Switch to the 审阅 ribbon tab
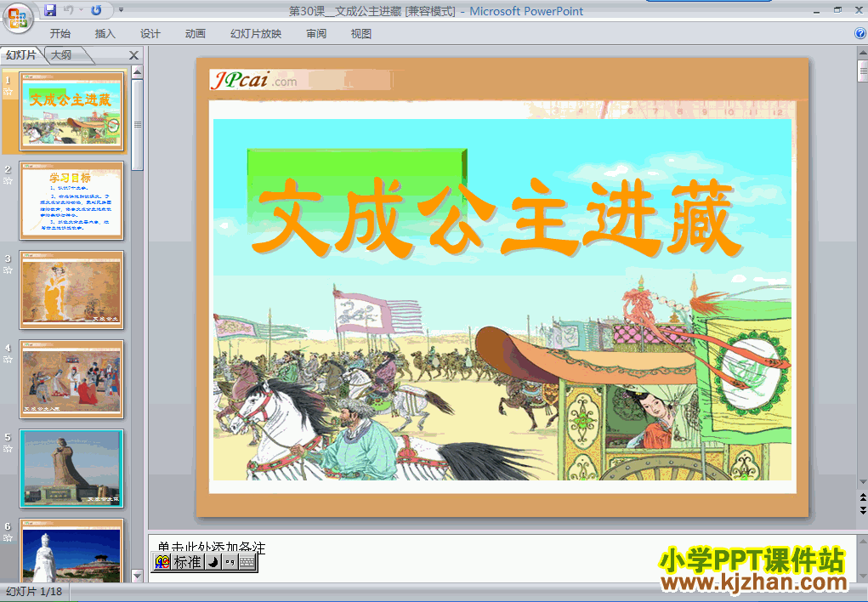The image size is (868, 602). point(316,34)
